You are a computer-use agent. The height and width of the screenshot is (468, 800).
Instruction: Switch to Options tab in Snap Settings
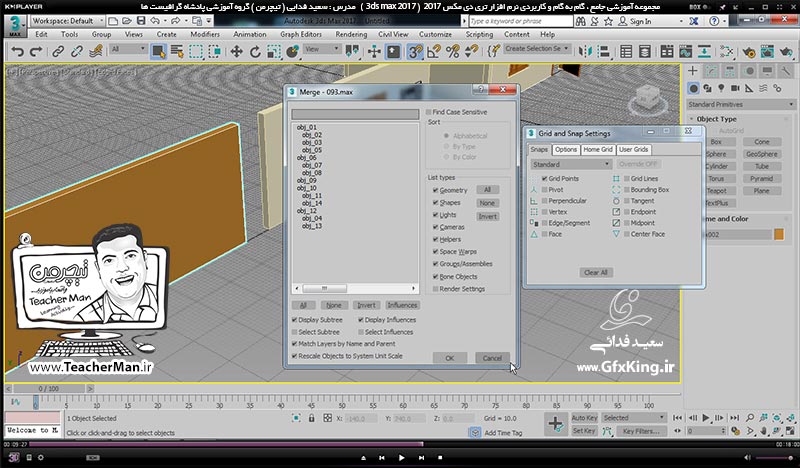click(x=565, y=150)
